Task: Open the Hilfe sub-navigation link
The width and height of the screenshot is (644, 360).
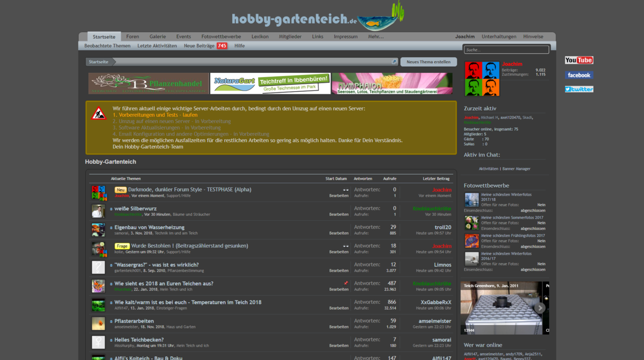Action: click(240, 46)
